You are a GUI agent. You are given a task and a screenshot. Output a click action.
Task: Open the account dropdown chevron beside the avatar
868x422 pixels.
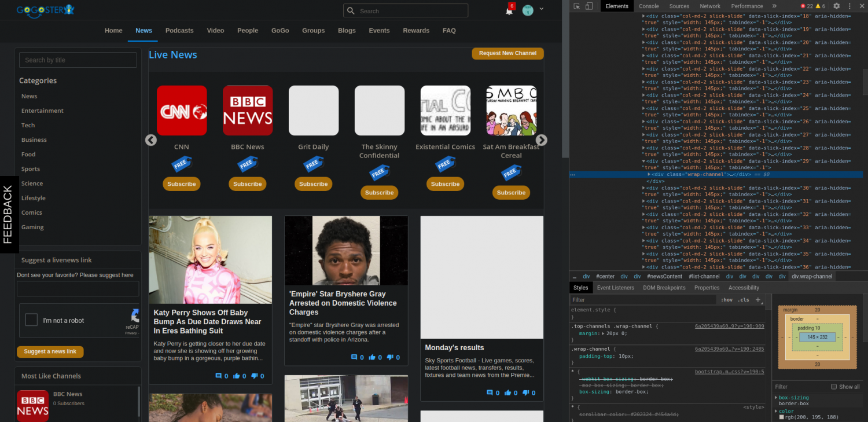point(542,9)
